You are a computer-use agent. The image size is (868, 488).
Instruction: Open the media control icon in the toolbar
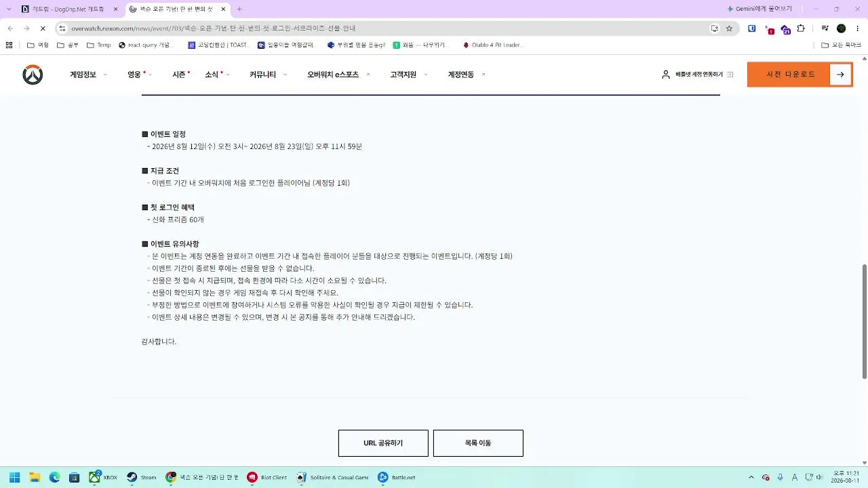click(825, 28)
